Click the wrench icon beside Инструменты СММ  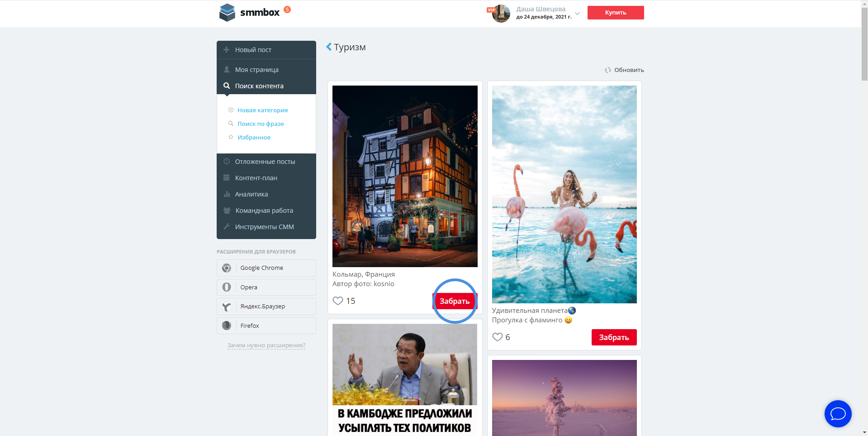[x=227, y=227]
